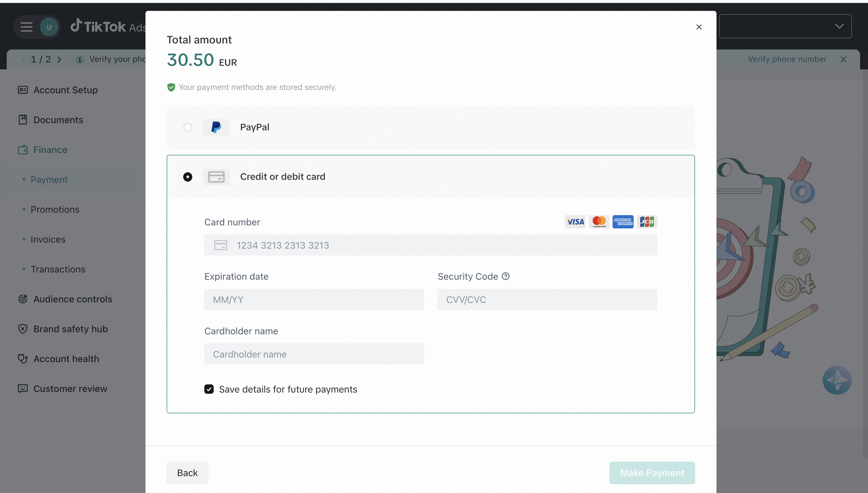Dismiss the Verify phone number banner

843,60
